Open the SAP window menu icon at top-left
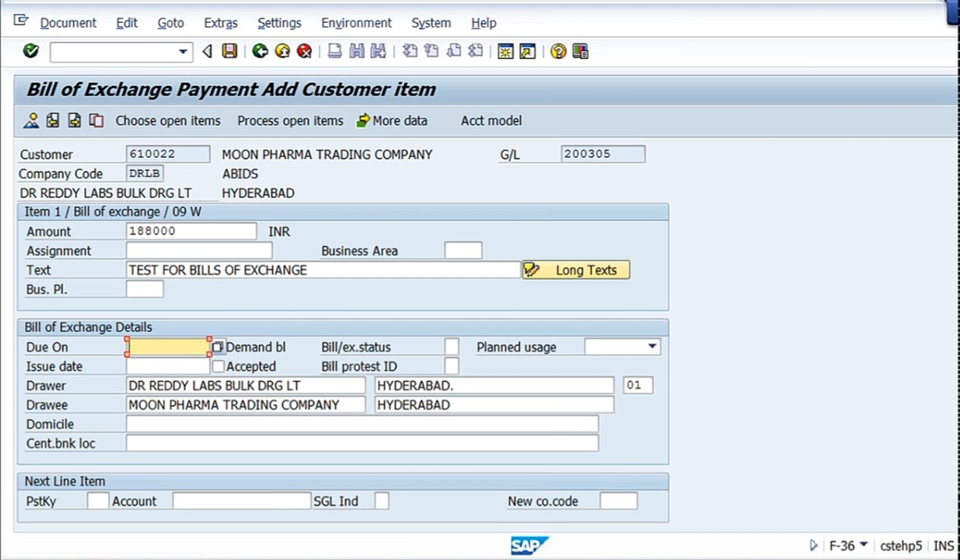960x560 pixels. click(21, 21)
